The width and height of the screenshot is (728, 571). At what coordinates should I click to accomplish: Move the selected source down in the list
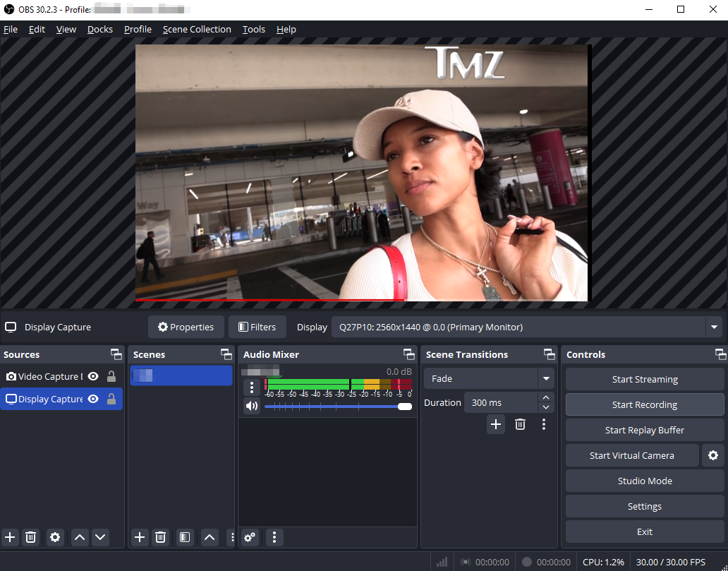tap(100, 537)
